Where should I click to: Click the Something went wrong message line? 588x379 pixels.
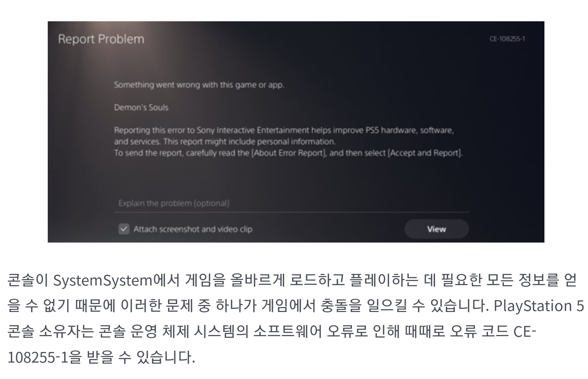199,85
